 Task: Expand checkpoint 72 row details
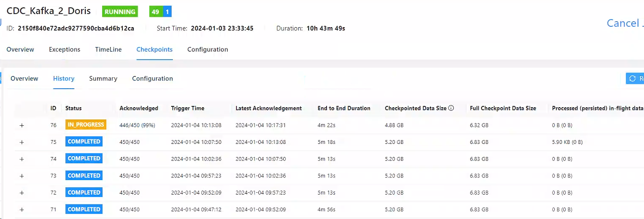tap(22, 193)
